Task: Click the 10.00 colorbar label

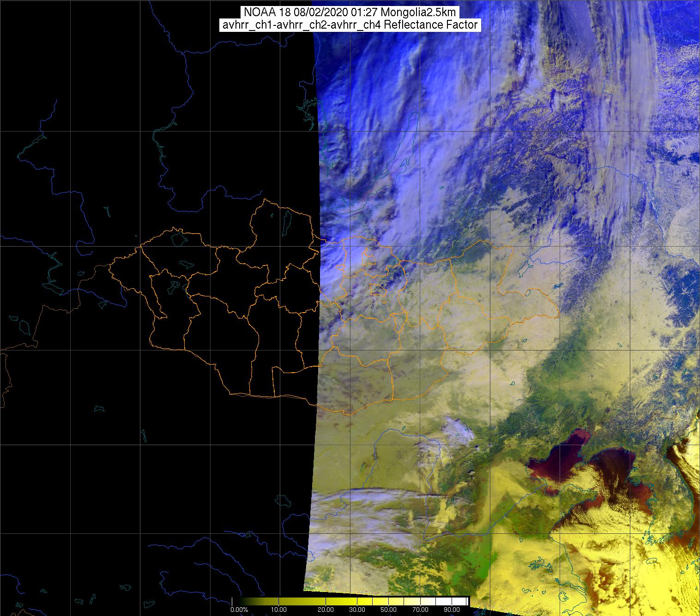Action: (279, 610)
